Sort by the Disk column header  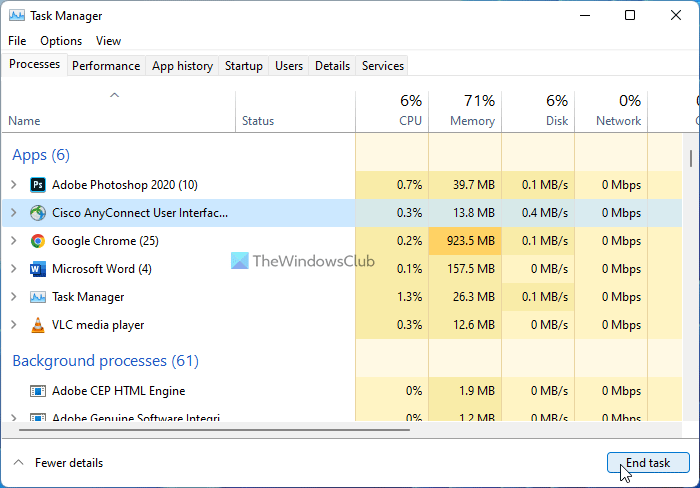538,112
